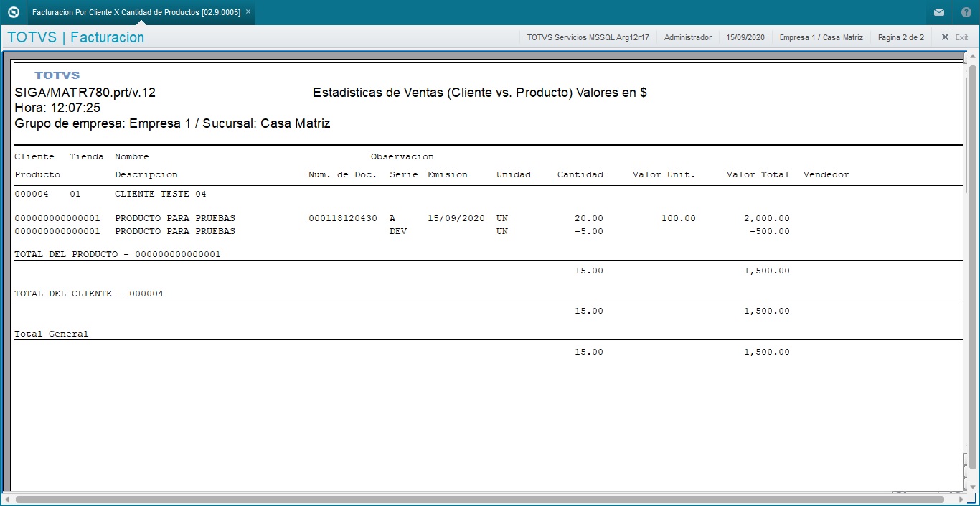Click the Nombre column header
The width and height of the screenshot is (980, 506).
(x=132, y=156)
